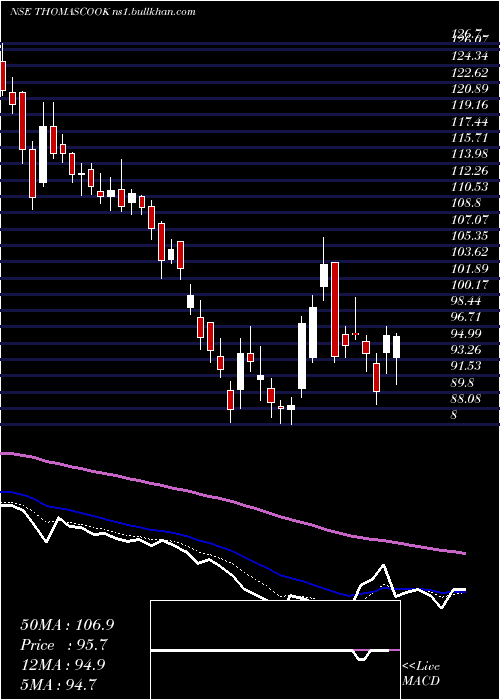500x700 pixels.
Task: Click the 107.07 price axis label
Action: 470,220
